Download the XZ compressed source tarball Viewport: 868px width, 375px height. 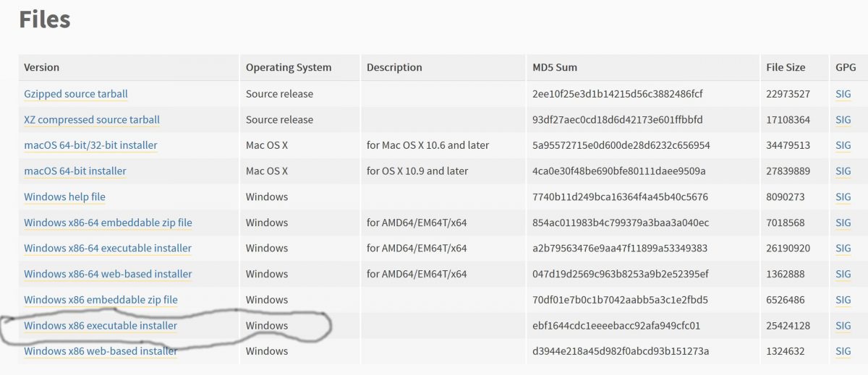(x=92, y=120)
